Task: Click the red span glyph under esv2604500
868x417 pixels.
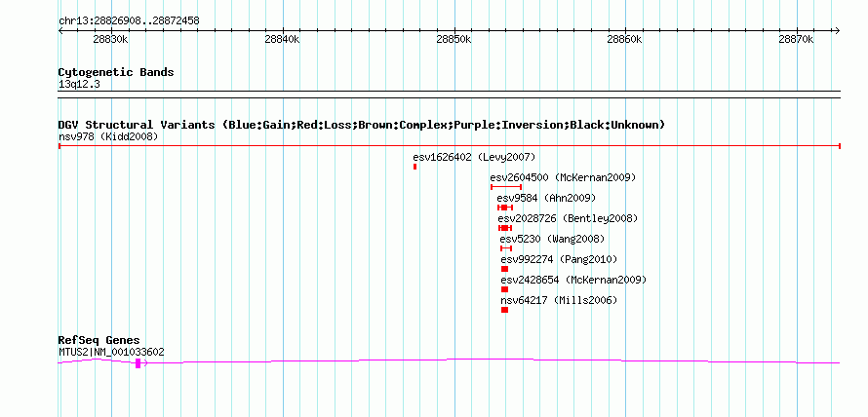Action: click(x=506, y=187)
